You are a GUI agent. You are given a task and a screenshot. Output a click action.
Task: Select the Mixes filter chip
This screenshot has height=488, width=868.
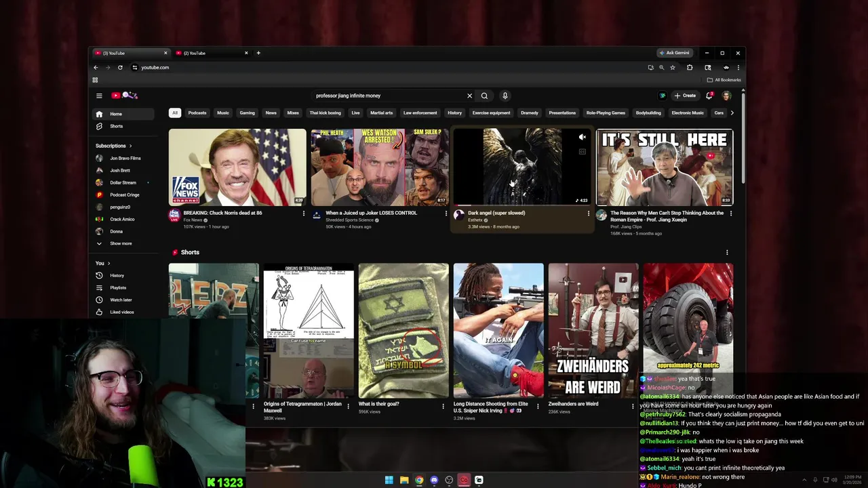pos(293,113)
